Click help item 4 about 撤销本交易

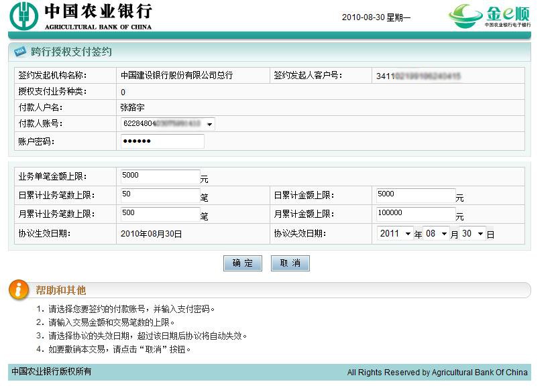point(113,349)
